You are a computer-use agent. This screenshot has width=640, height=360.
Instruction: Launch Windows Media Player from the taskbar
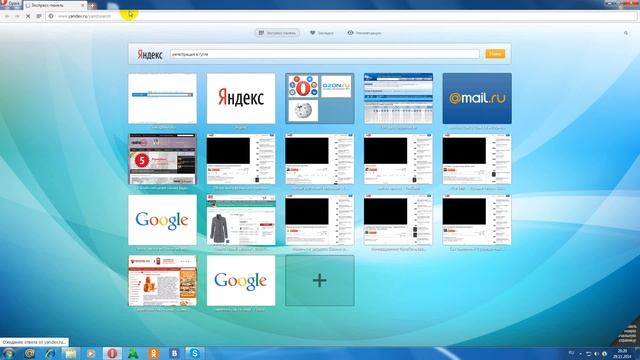coord(91,353)
